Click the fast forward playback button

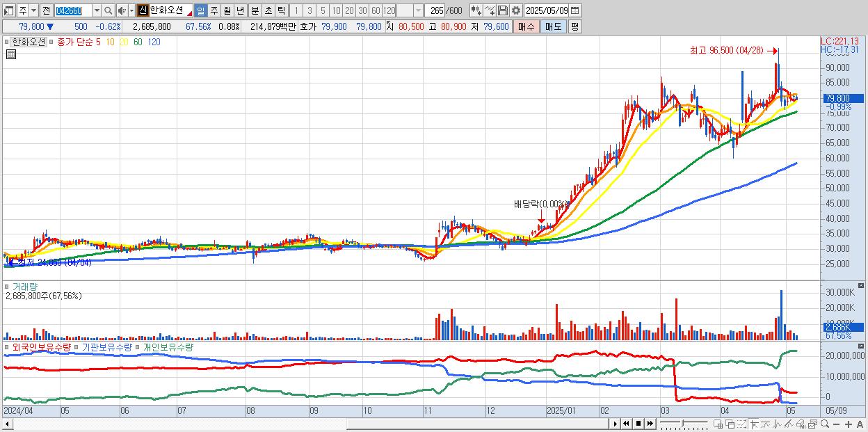[650, 424]
